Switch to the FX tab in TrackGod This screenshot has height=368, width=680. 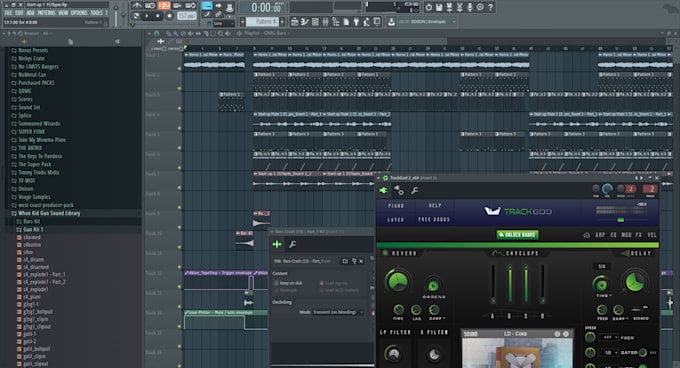click(x=639, y=235)
